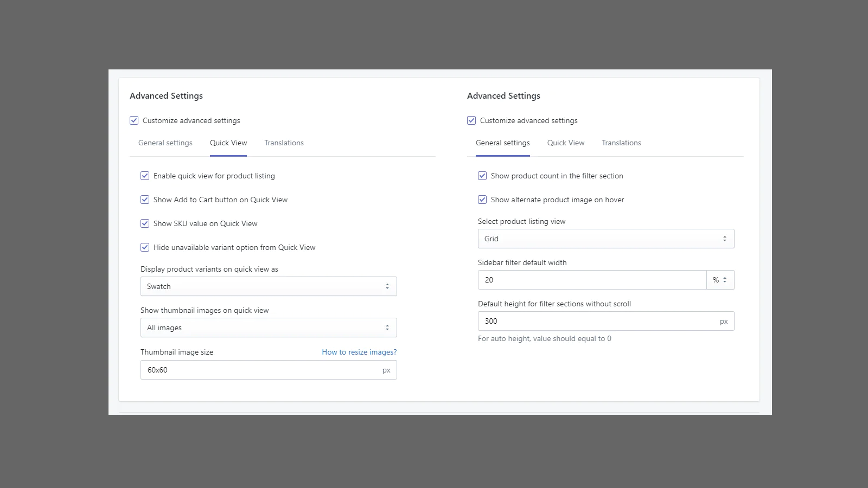Uncheck Show SKU value on Quick View
The width and height of the screenshot is (868, 488).
coord(145,223)
